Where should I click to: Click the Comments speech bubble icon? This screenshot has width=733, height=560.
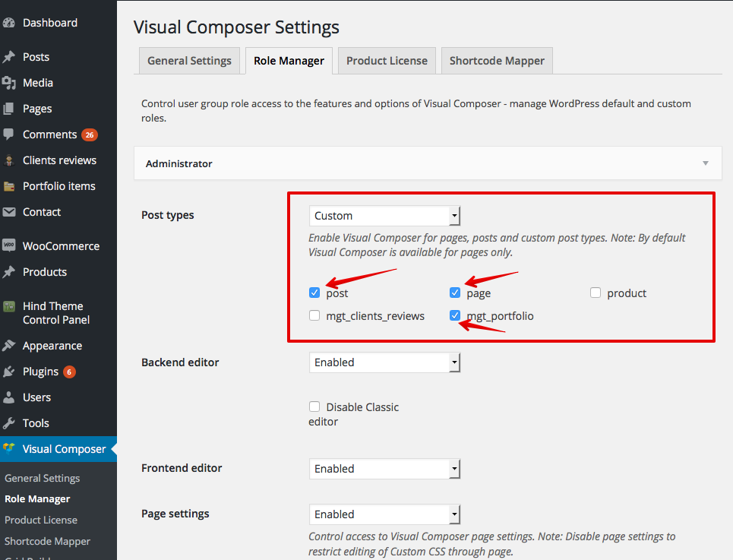pyautogui.click(x=9, y=134)
